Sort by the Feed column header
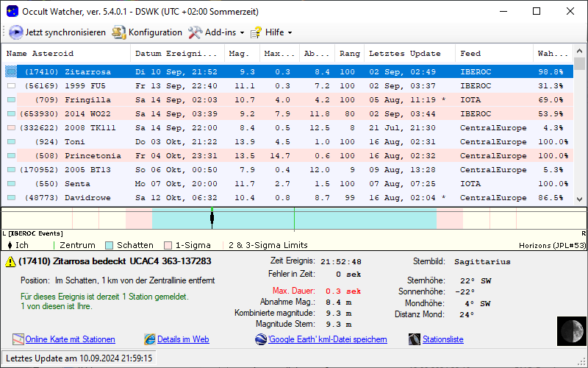The width and height of the screenshot is (588, 368). tap(470, 54)
